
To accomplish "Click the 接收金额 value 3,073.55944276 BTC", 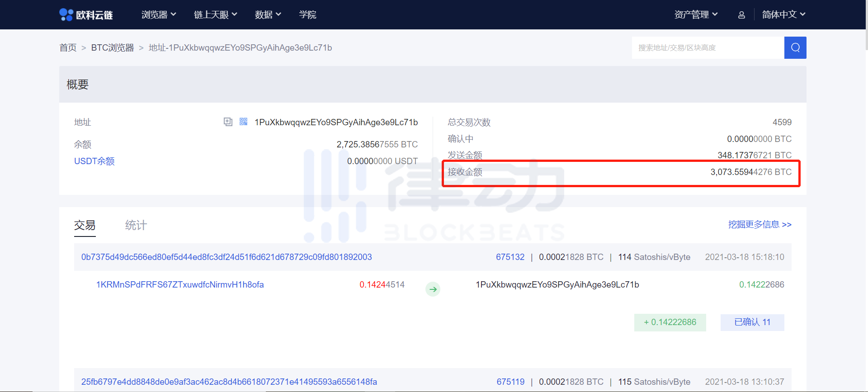I will 751,172.
